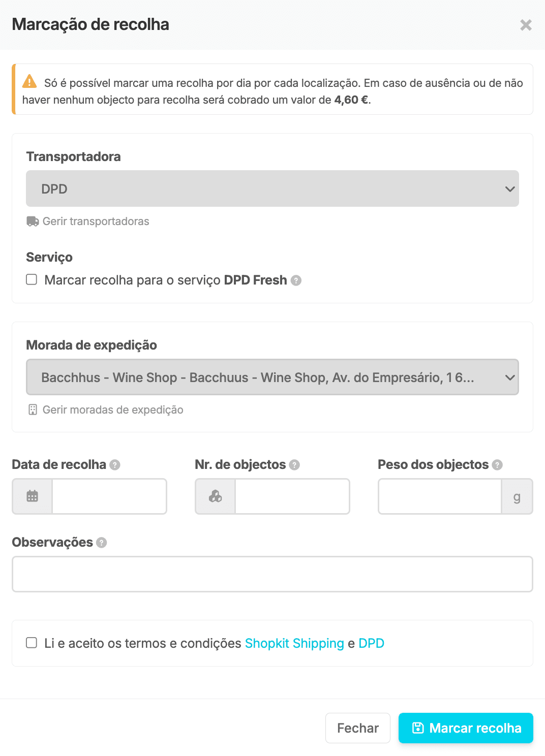
Task: Open the Gerir moradas de expedição link
Action: click(x=112, y=410)
